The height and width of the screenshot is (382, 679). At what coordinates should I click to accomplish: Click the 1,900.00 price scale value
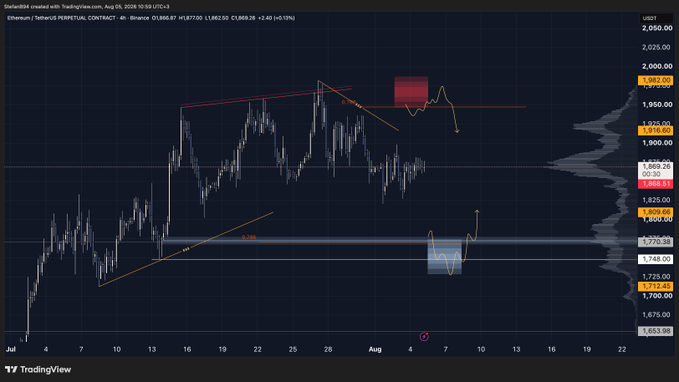[x=657, y=143]
